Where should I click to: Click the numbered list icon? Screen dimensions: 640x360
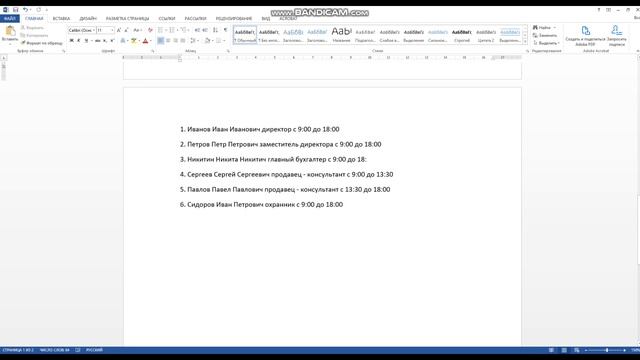tap(172, 30)
